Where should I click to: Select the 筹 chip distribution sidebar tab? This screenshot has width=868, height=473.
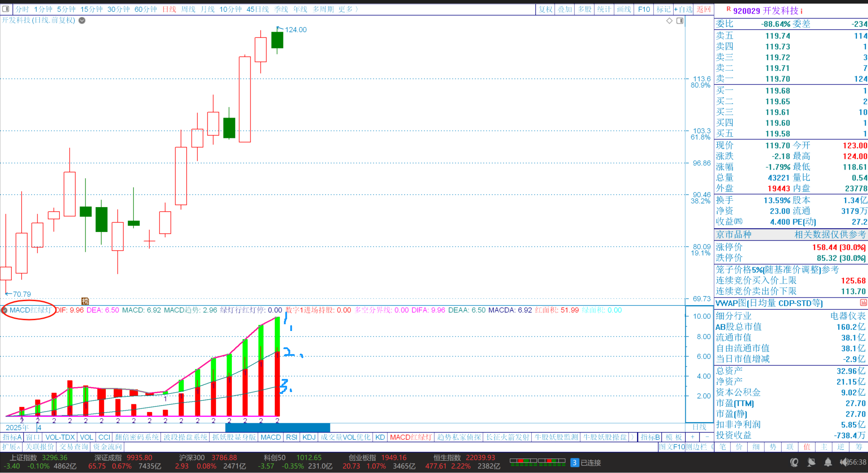[858, 447]
